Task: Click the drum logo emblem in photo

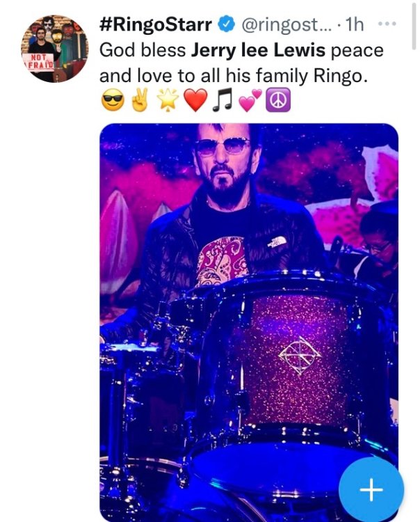Action: [300, 355]
